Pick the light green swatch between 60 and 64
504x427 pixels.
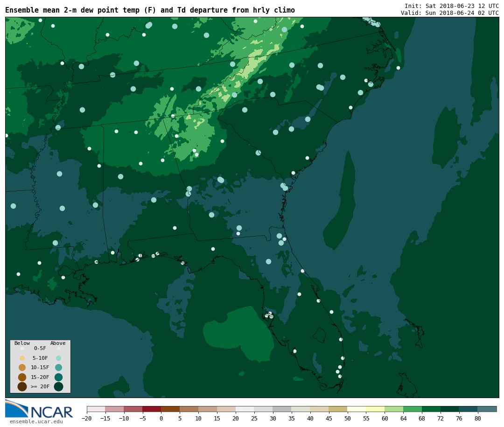click(x=394, y=409)
